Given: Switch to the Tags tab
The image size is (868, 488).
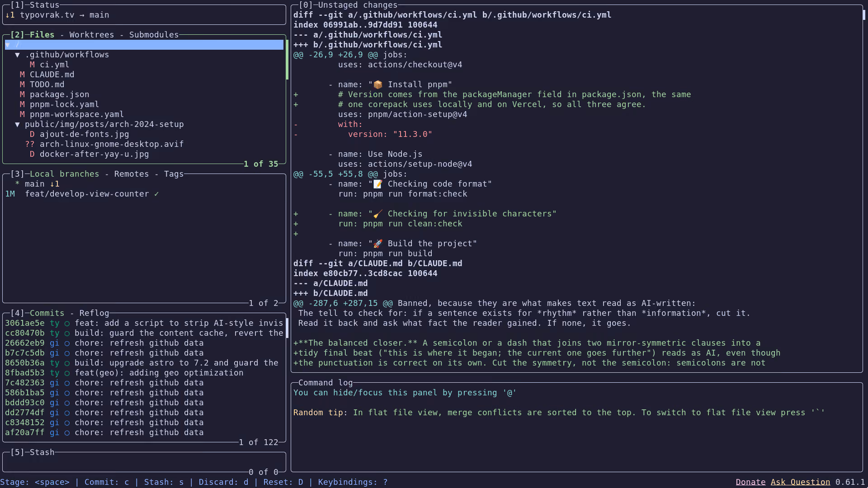Looking at the screenshot, I should (174, 174).
